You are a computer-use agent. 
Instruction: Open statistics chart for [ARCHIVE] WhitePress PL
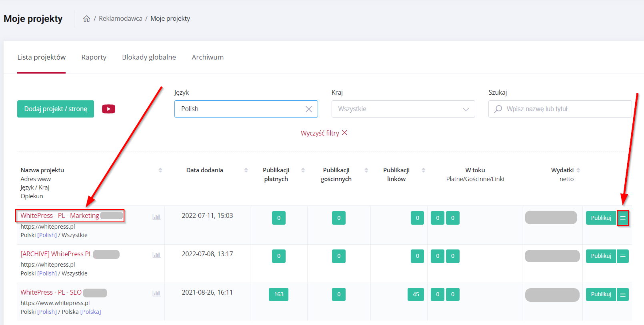click(156, 255)
